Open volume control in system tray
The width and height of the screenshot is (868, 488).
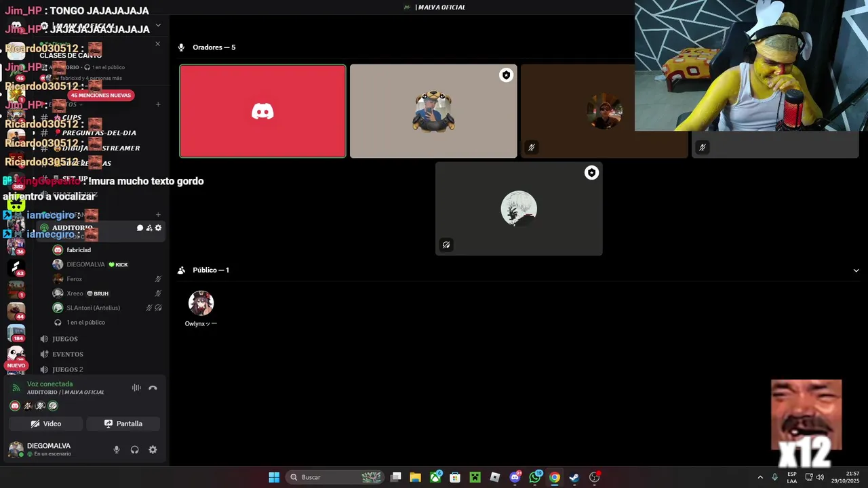click(x=820, y=477)
